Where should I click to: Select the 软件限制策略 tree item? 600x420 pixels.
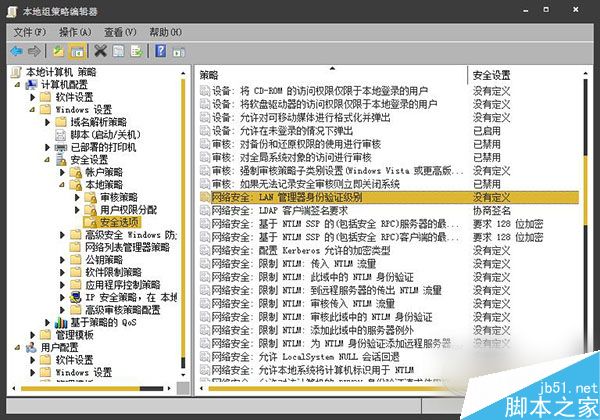(x=113, y=272)
